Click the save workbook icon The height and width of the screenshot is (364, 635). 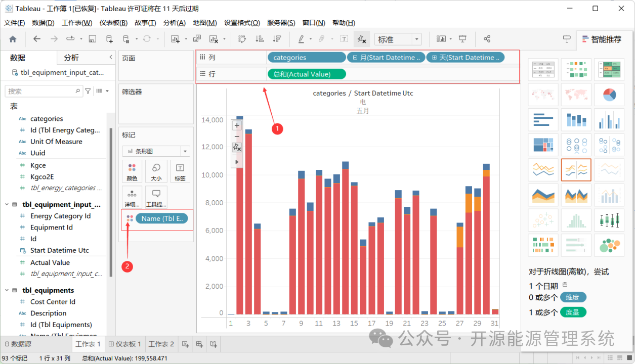[92, 39]
